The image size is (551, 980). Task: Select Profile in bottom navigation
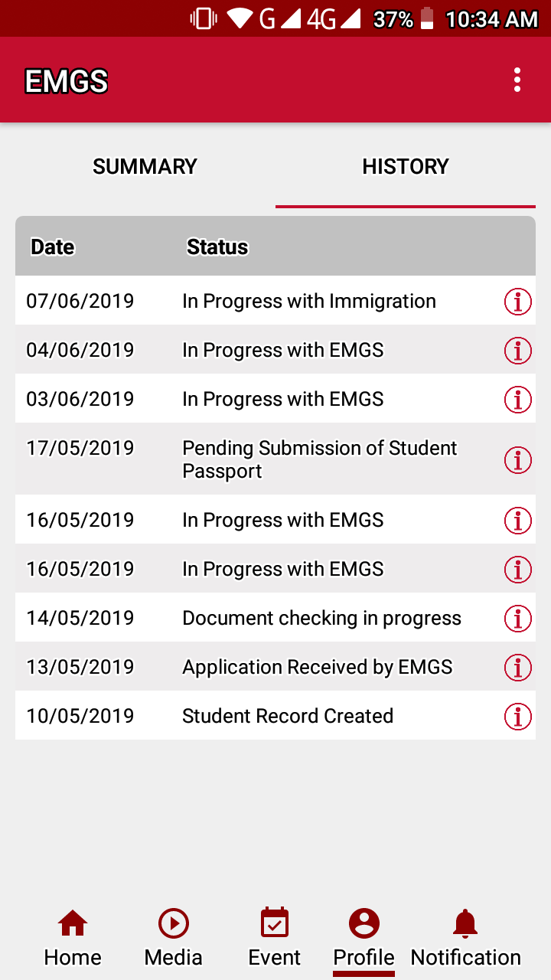coord(364,938)
